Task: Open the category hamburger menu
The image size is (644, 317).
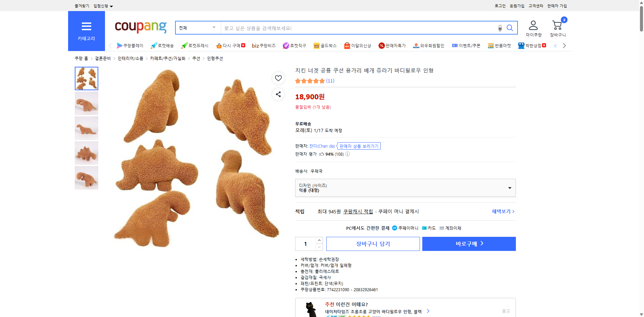Action: [x=86, y=27]
